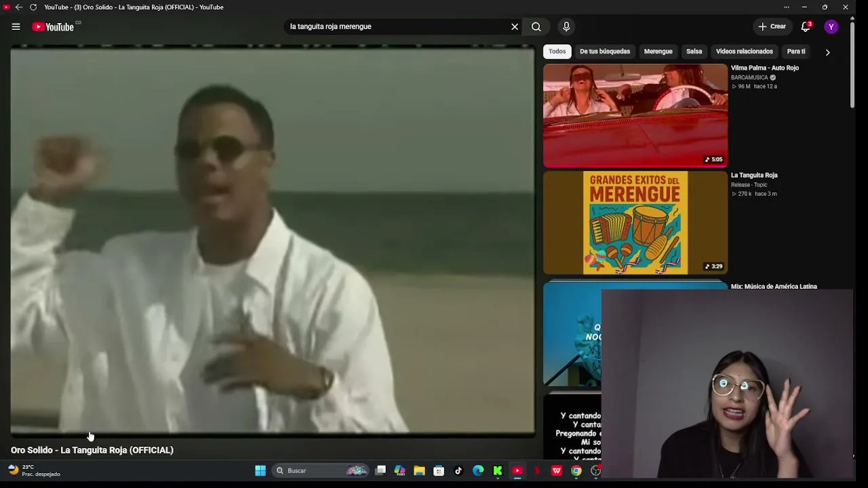868x488 pixels.
Task: Open Task View from the taskbar
Action: pyautogui.click(x=380, y=470)
